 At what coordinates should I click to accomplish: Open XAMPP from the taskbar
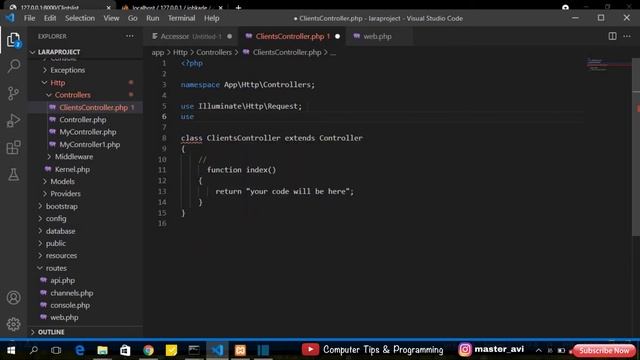point(240,350)
